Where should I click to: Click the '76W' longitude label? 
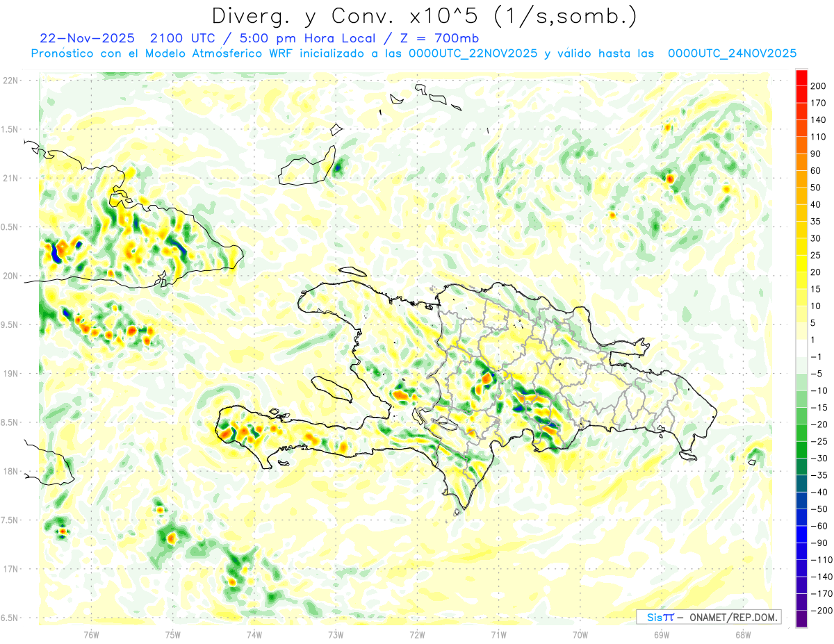(91, 634)
